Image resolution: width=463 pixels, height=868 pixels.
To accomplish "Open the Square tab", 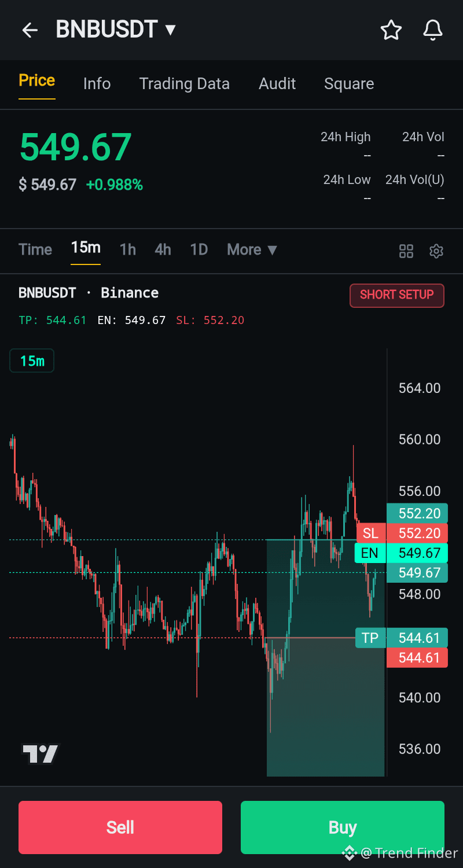I will click(x=349, y=84).
